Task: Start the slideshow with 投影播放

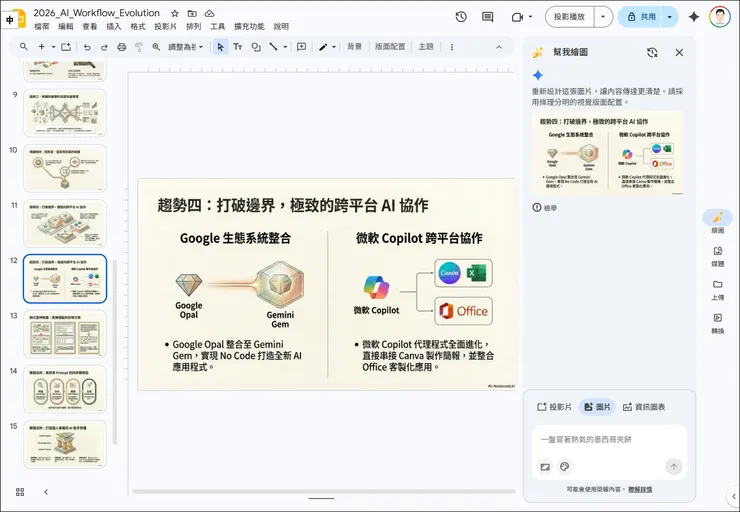Action: [570, 17]
